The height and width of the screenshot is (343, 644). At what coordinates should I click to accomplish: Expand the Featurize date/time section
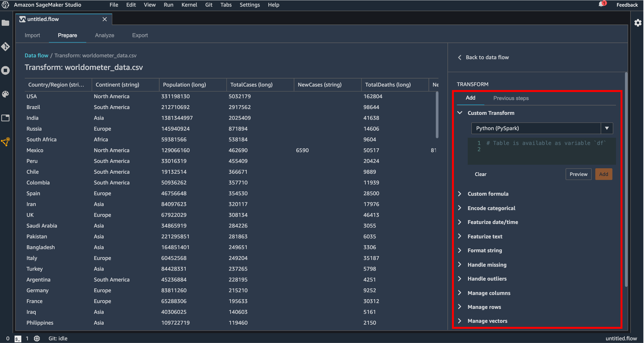coord(460,222)
